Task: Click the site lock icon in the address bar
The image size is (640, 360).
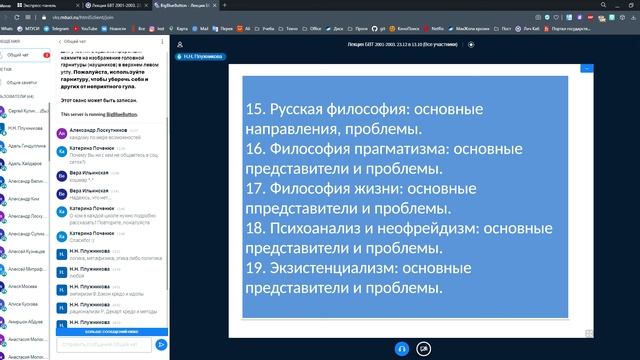Action: tap(44, 18)
